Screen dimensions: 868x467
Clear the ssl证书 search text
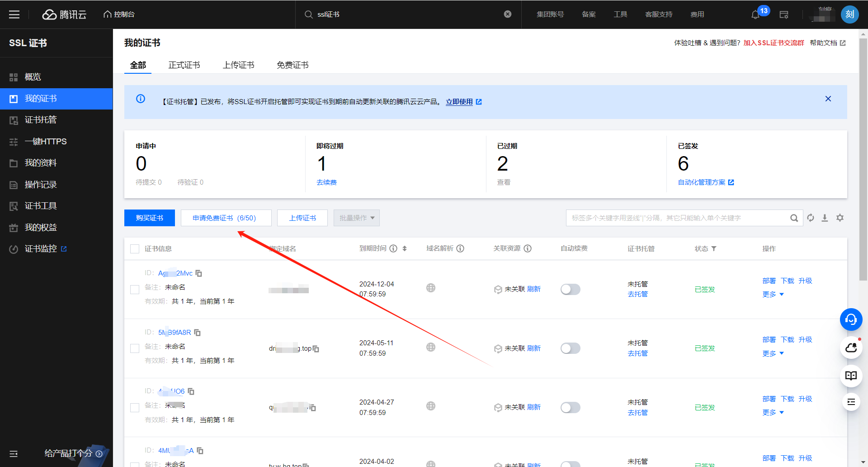click(508, 14)
